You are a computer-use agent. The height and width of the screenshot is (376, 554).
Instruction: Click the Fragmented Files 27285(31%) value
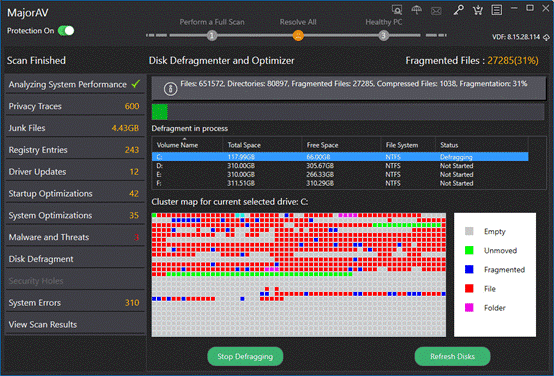pos(513,61)
